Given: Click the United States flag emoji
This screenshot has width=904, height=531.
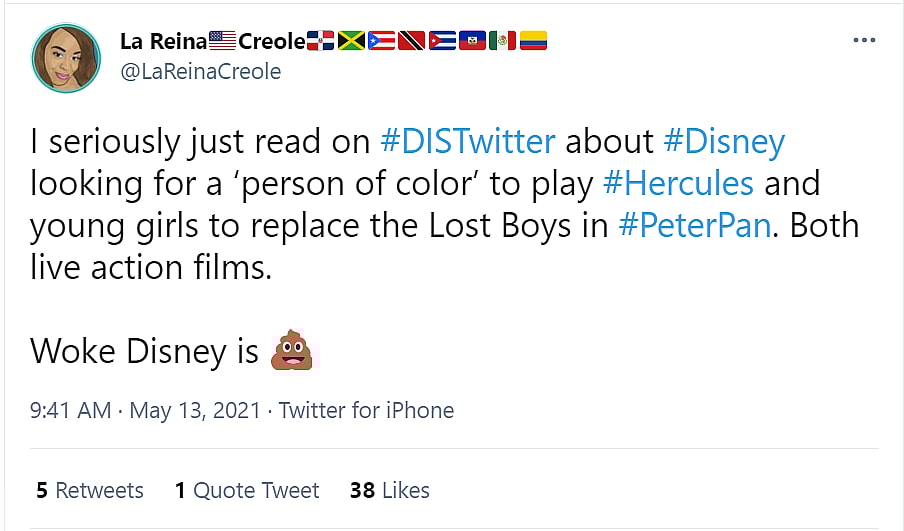Looking at the screenshot, I should tap(223, 41).
